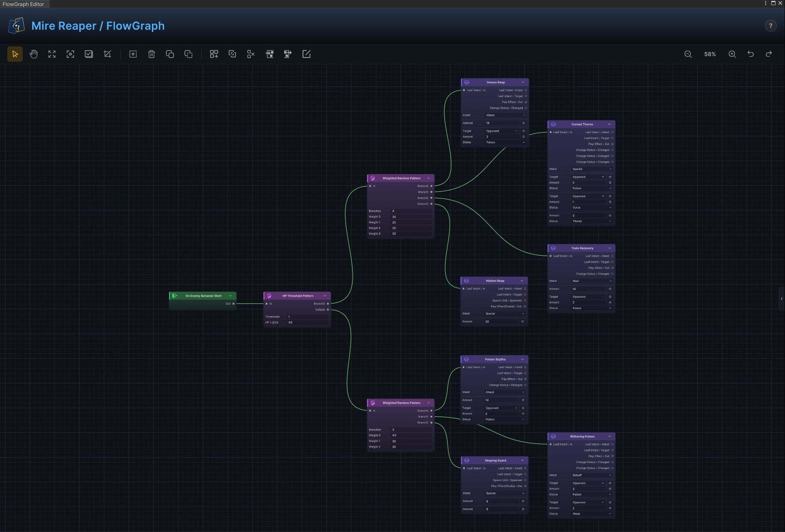Click the zoom out magnifier
The width and height of the screenshot is (785, 532).
coord(688,54)
